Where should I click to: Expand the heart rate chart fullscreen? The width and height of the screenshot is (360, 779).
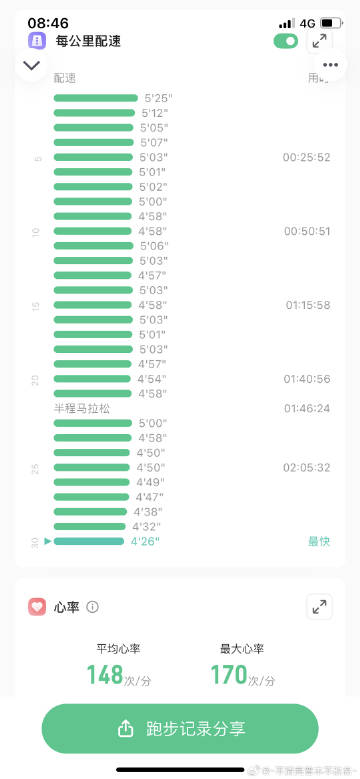pyautogui.click(x=320, y=607)
